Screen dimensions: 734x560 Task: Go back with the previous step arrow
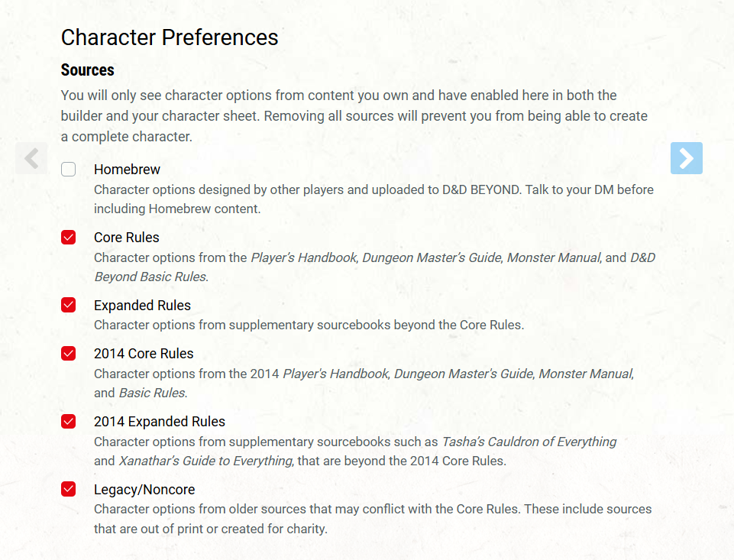[x=31, y=158]
